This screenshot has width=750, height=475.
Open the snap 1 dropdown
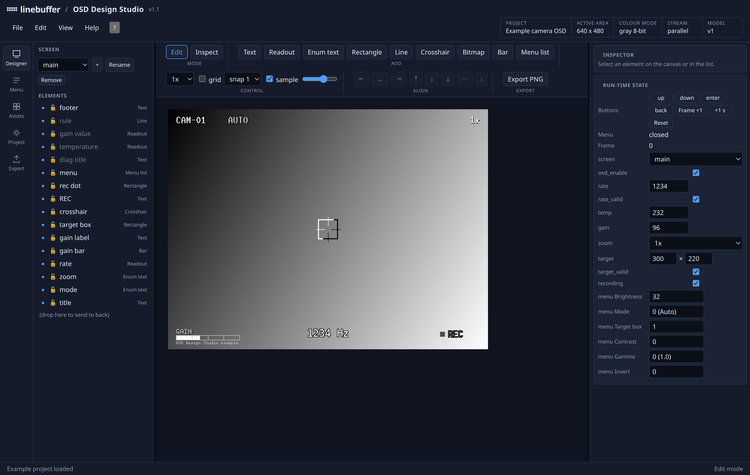pos(243,79)
